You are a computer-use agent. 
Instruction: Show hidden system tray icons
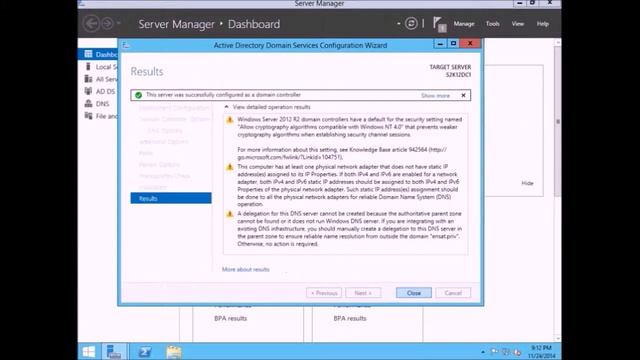pyautogui.click(x=483, y=351)
